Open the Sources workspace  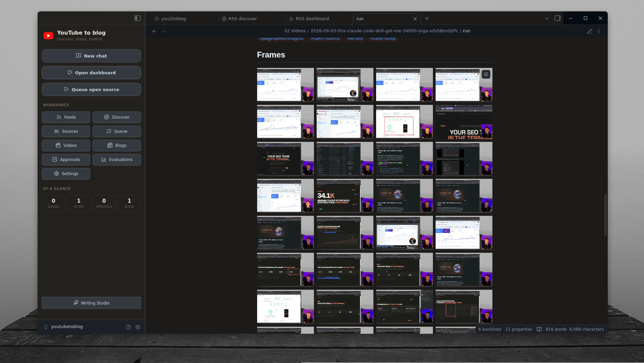coord(66,131)
